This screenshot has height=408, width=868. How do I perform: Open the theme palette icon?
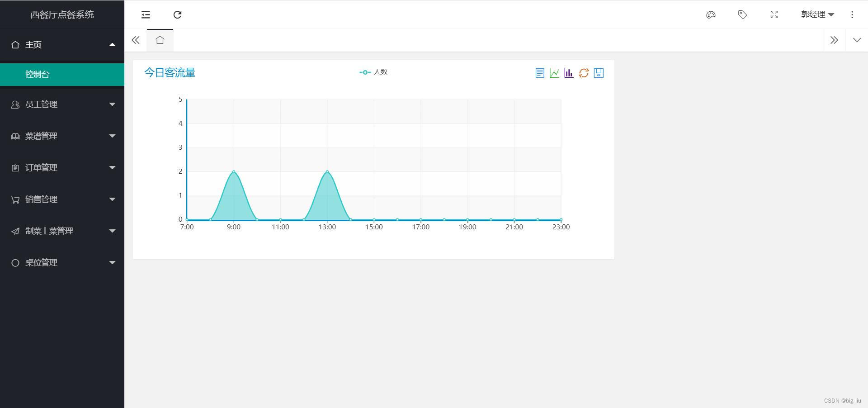click(x=711, y=14)
